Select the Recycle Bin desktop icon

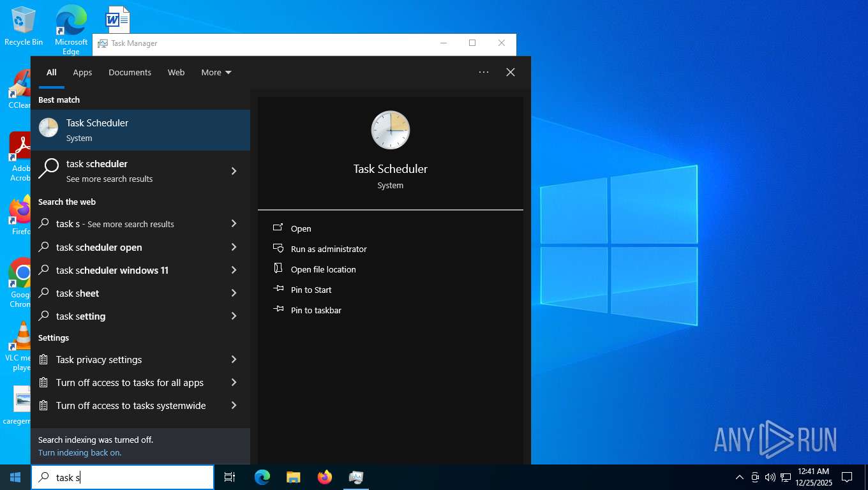(x=24, y=26)
